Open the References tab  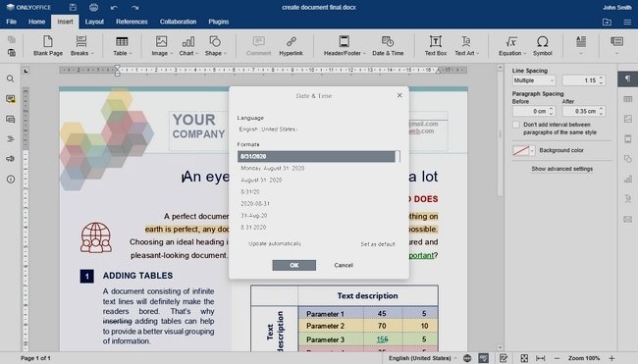click(132, 22)
